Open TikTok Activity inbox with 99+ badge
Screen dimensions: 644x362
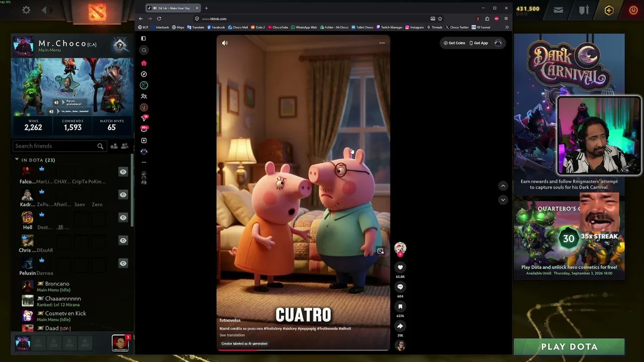(144, 129)
